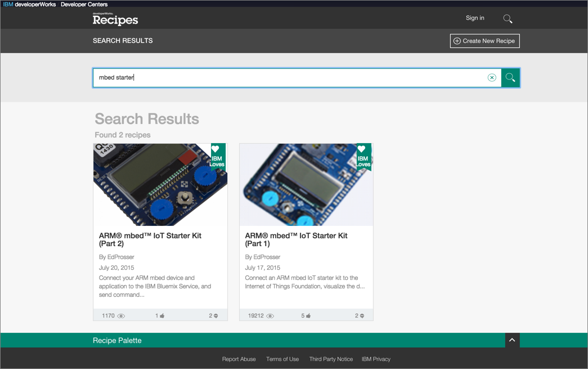588x369 pixels.
Task: Open the Part 2 recipe thumbnail image
Action: [160, 184]
